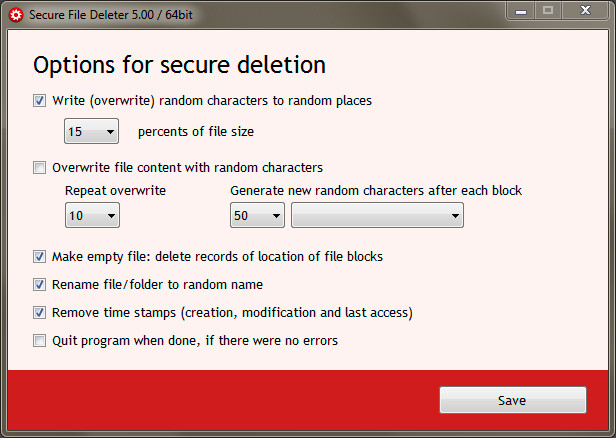Screen dimensions: 616x438
Task: Toggle the Write random characters to random places checkbox
Action: coord(39,101)
